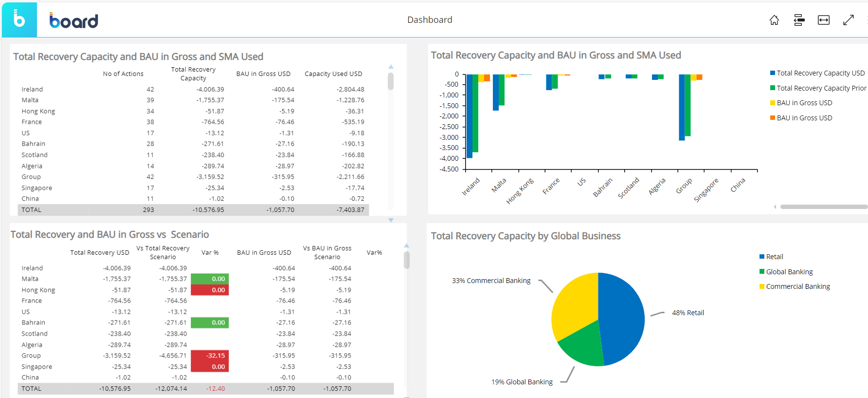The width and height of the screenshot is (868, 398).
Task: Click value -10,576.95 in first table total
Action: 208,210
